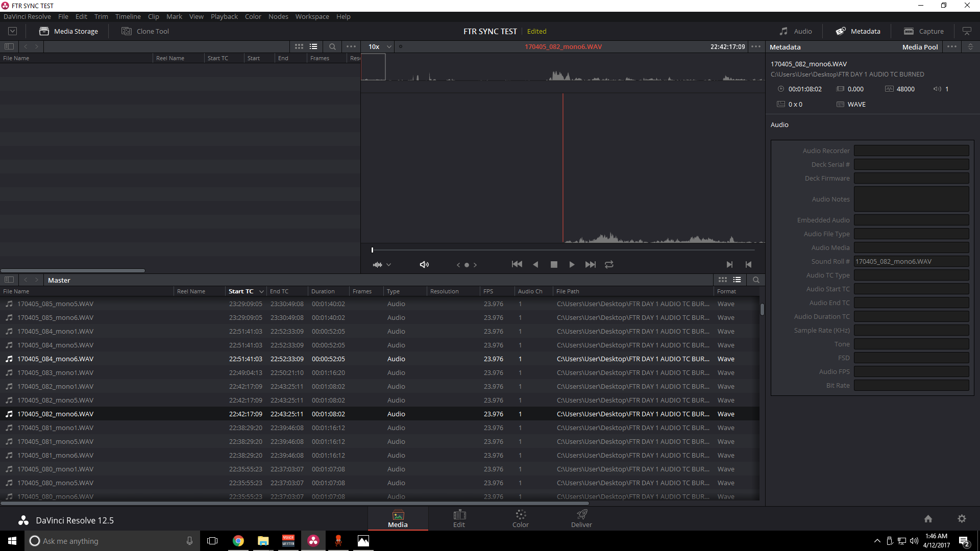Click Media Pool horizontal scrollbar
The image size is (980, 551).
point(295,504)
